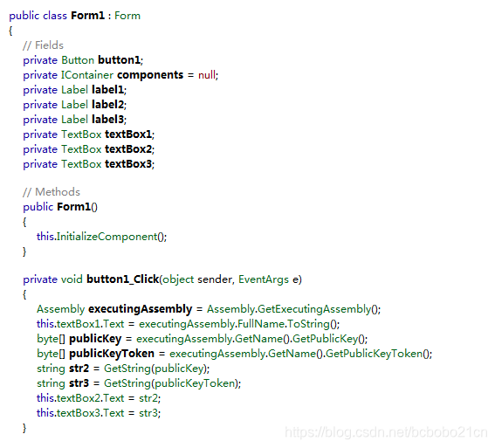The width and height of the screenshot is (495, 448).
Task: Click the bold publicKey variable declaration
Action: pos(95,339)
